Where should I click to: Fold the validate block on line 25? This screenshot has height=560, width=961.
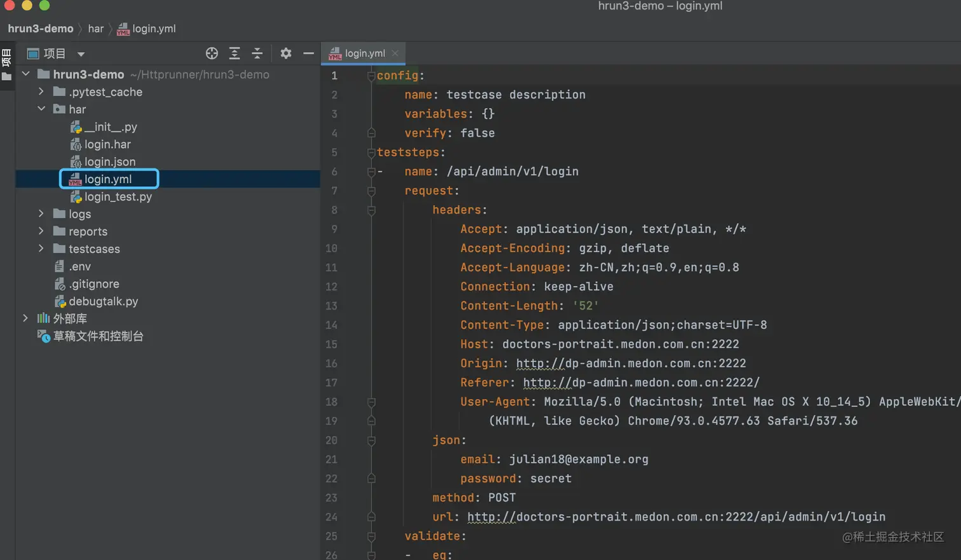tap(371, 536)
